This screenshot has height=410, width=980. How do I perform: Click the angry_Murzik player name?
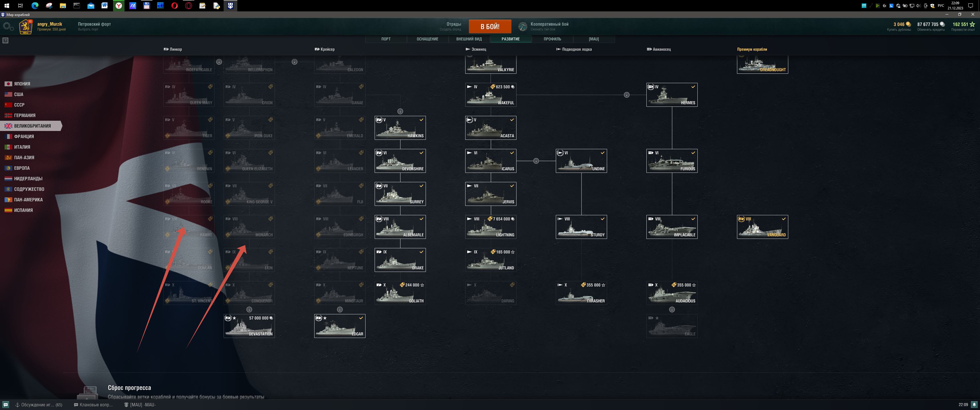coord(50,24)
